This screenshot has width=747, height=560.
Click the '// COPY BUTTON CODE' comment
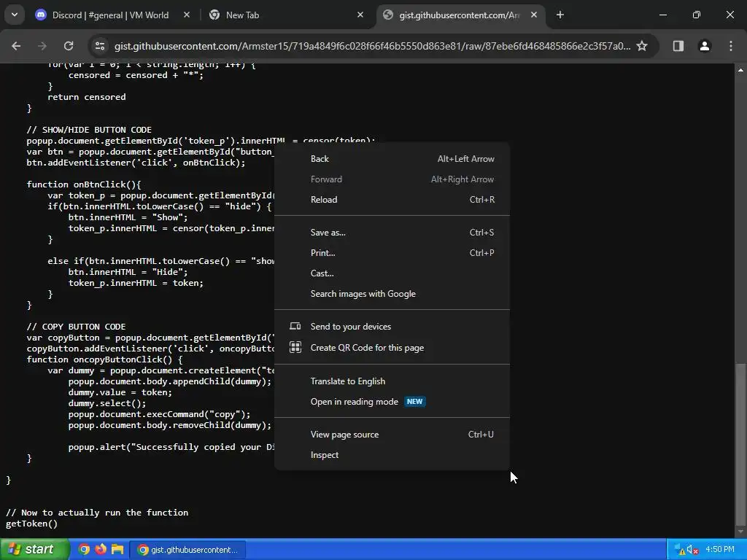(76, 327)
